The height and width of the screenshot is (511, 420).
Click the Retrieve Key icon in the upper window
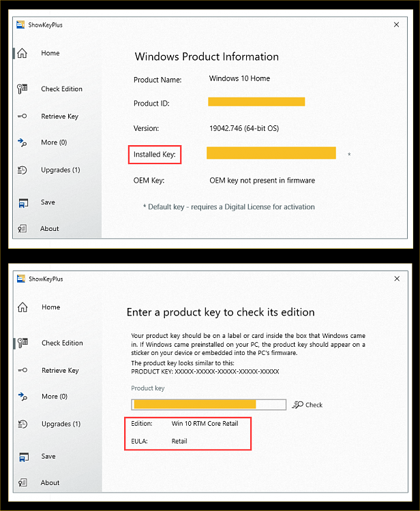(22, 117)
